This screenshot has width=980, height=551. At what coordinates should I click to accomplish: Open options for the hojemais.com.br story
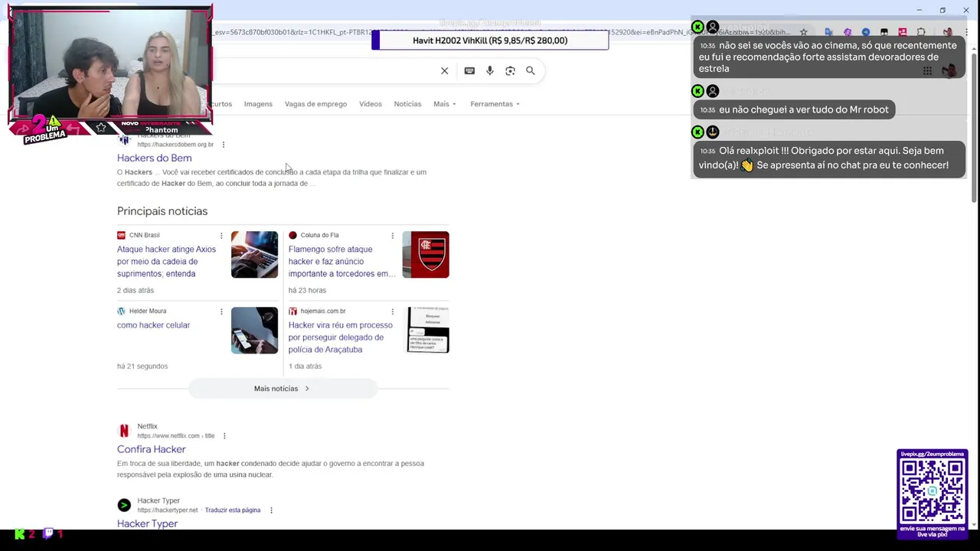[392, 311]
